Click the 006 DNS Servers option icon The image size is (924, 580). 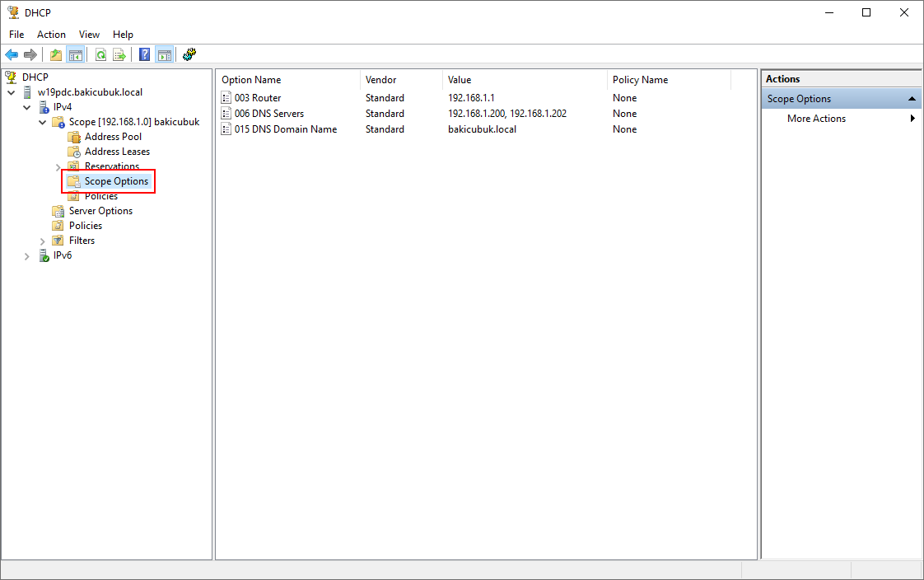[226, 113]
